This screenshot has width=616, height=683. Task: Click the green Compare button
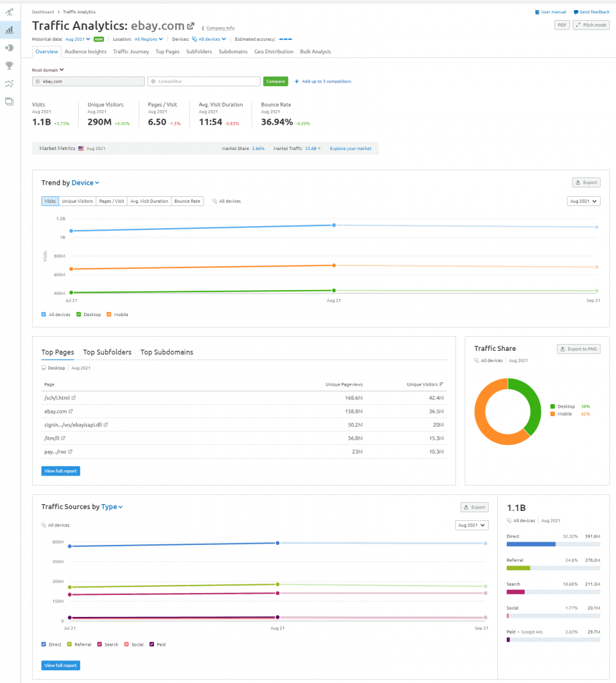275,81
